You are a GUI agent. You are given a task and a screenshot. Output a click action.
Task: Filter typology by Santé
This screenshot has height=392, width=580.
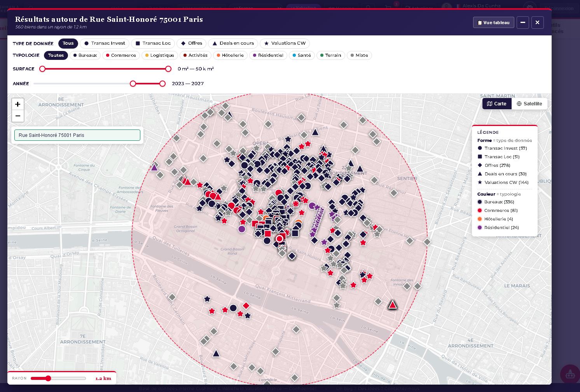(x=302, y=55)
